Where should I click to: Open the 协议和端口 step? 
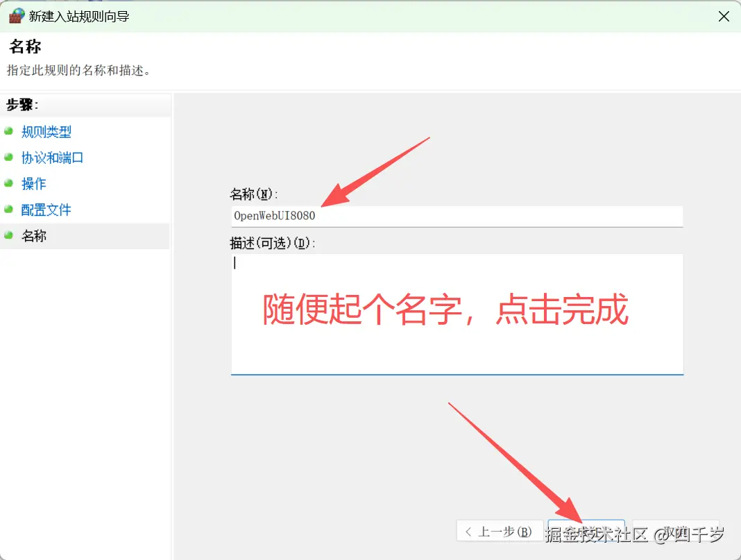click(52, 158)
